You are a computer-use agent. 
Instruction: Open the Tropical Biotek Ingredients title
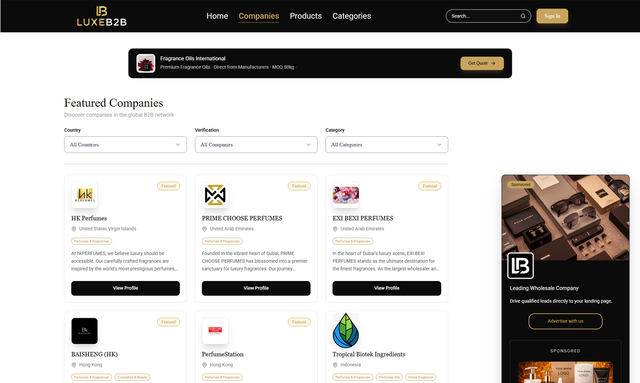[369, 354]
